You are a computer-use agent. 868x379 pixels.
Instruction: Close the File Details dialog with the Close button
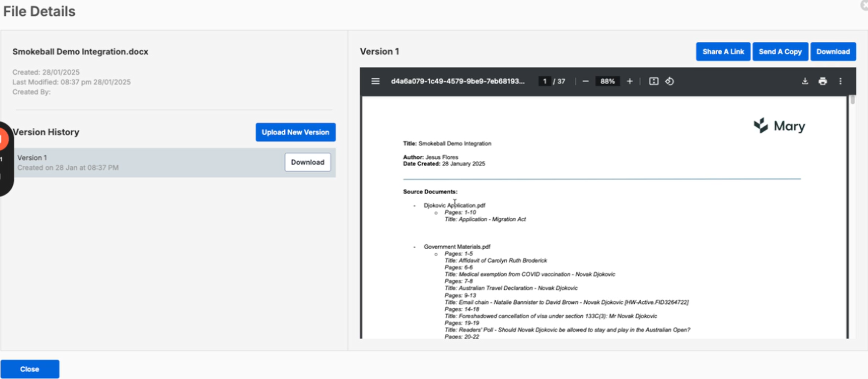[x=29, y=369]
